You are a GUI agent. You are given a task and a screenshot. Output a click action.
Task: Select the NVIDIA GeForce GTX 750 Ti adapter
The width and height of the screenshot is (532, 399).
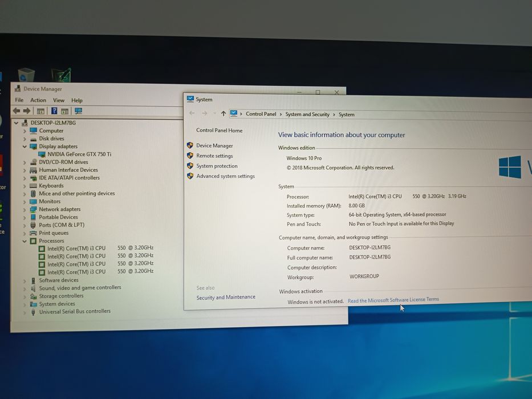tap(79, 154)
